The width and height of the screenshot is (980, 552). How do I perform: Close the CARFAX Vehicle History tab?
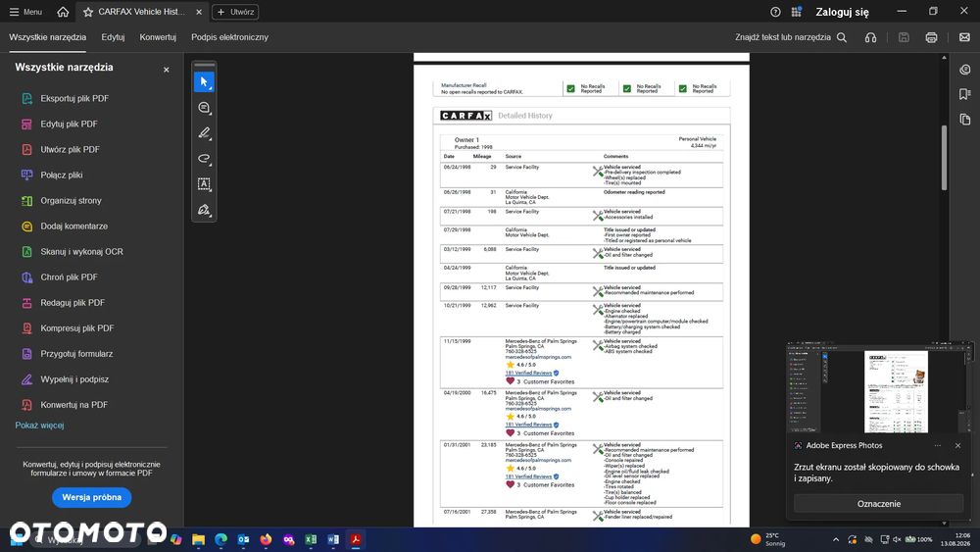[x=199, y=12]
